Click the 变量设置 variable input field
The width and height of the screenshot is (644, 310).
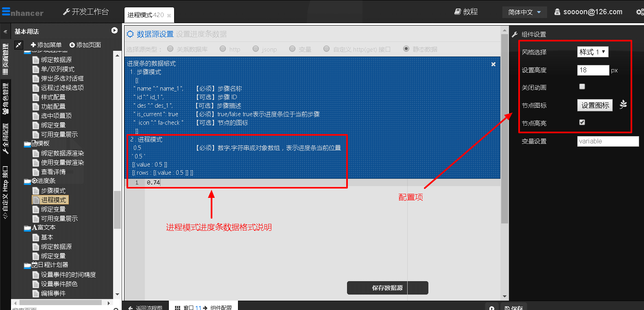[x=607, y=141]
